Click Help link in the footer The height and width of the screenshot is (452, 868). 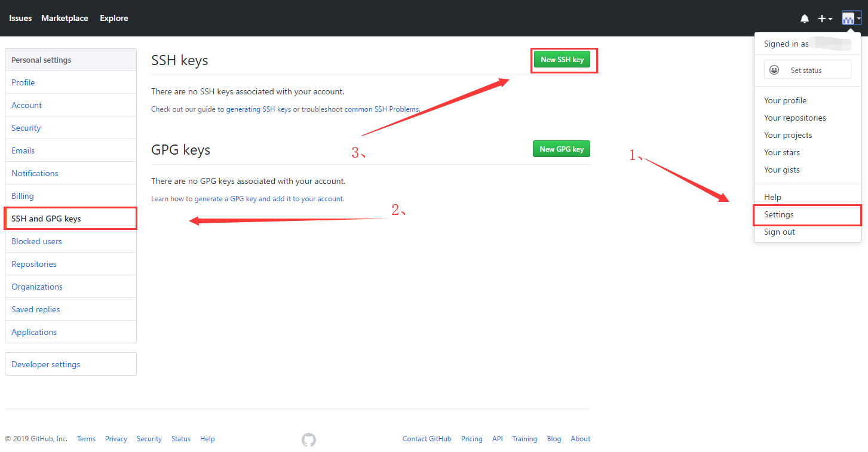point(207,439)
